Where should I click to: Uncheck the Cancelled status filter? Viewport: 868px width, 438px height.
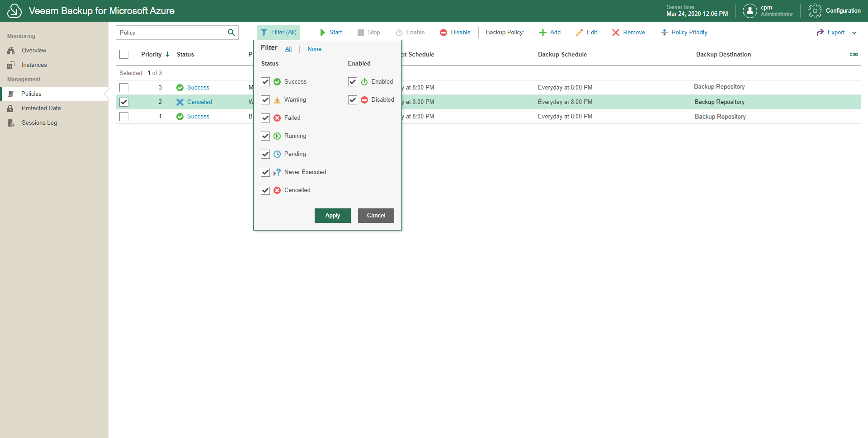coord(265,190)
